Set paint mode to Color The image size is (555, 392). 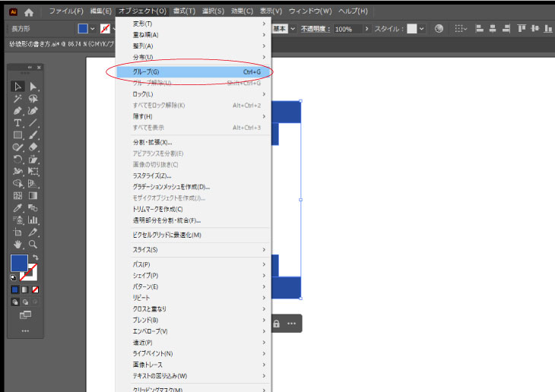coord(15,289)
